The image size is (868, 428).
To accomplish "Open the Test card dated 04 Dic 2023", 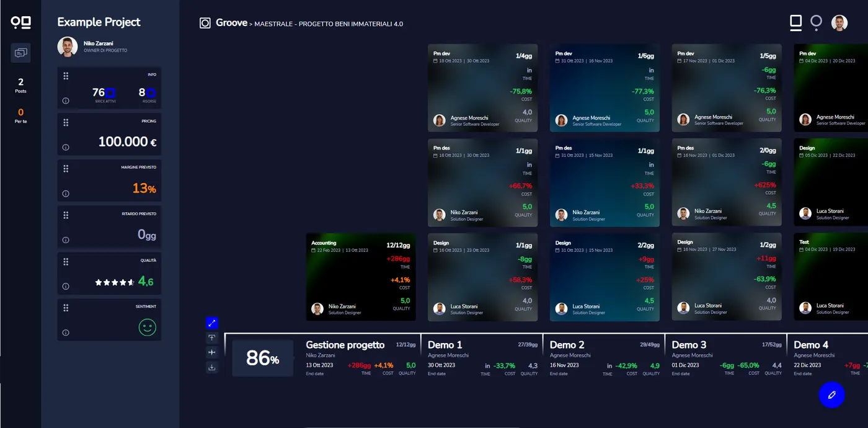I will coord(831,277).
